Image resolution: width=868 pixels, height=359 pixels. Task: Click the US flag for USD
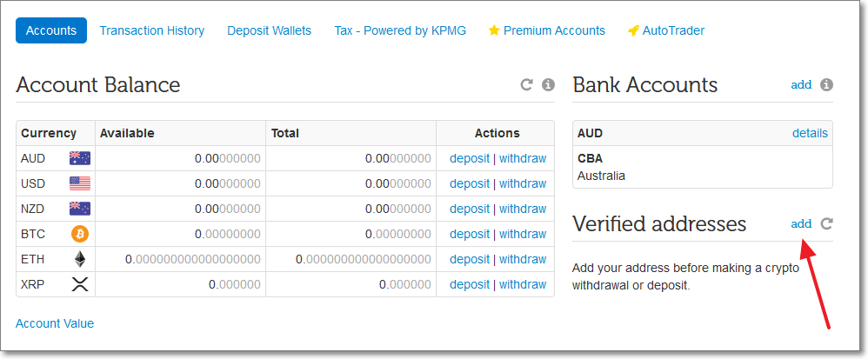tap(80, 183)
